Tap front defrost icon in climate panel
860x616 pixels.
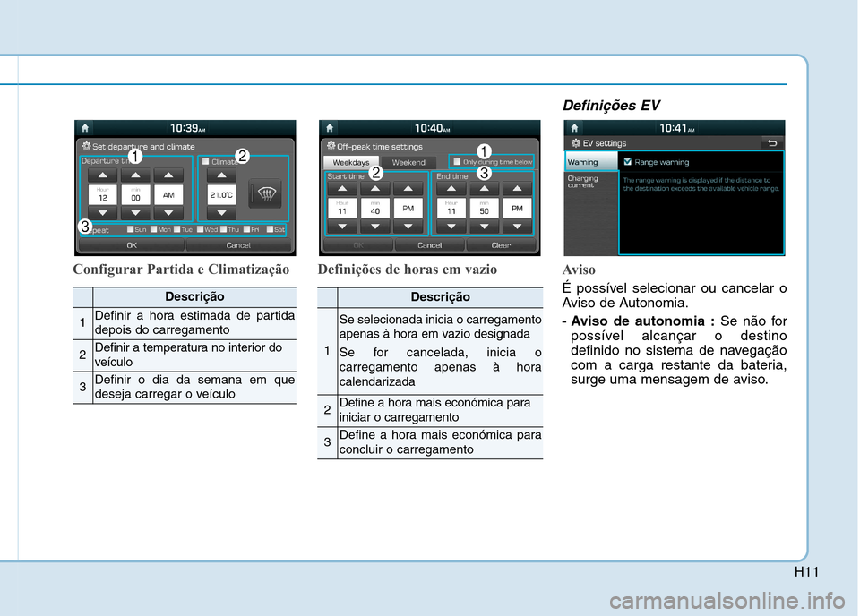click(x=266, y=193)
